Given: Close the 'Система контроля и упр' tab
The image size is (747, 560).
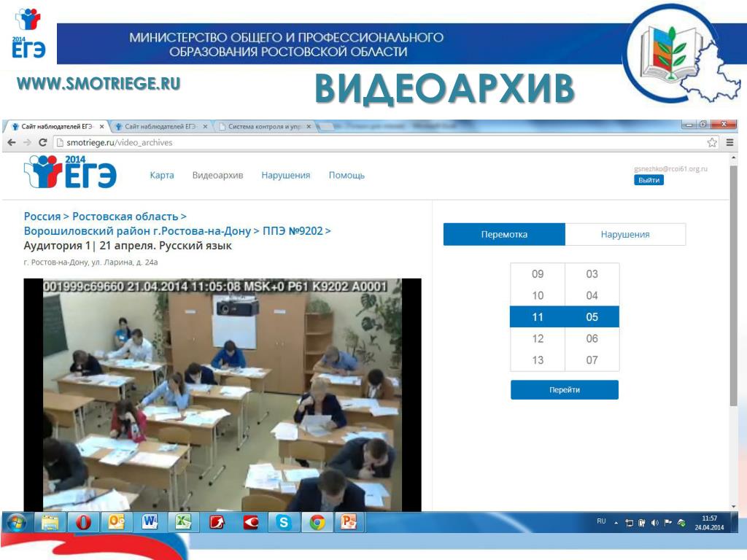Looking at the screenshot, I should 309,127.
